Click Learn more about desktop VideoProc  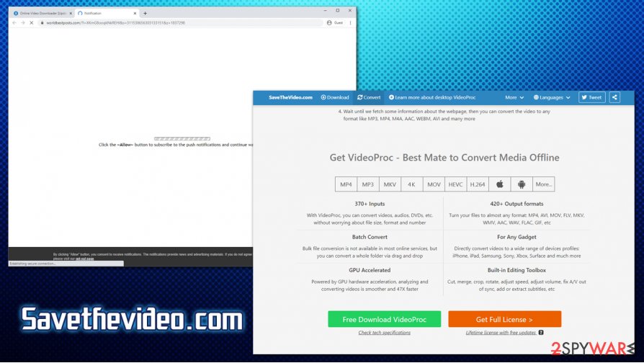click(x=432, y=97)
